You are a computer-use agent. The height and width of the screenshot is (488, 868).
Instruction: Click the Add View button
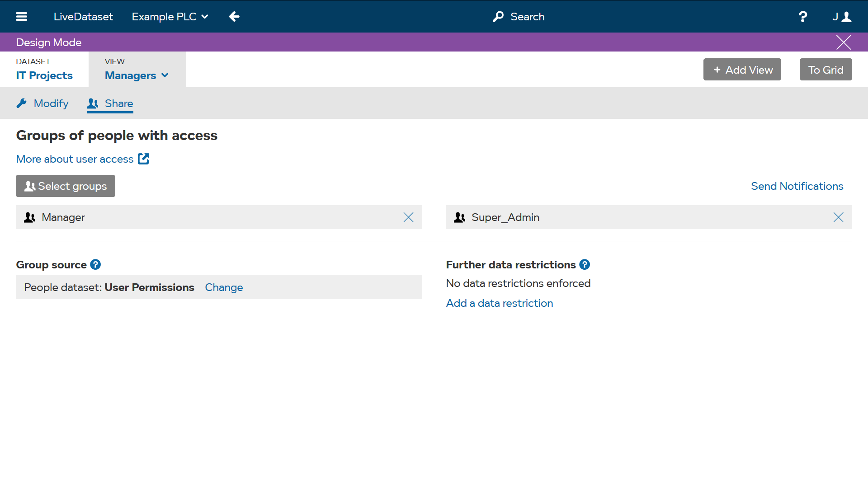pos(742,70)
